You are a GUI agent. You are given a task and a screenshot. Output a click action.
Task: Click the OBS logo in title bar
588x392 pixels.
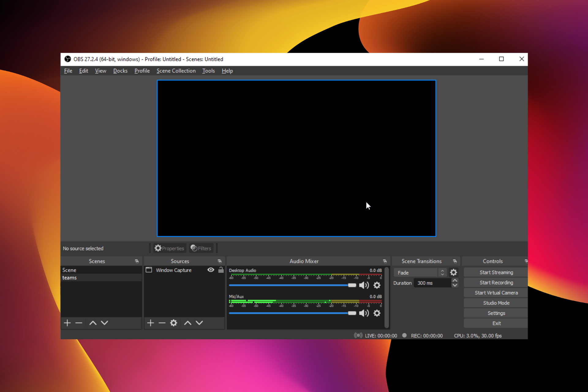coord(68,59)
